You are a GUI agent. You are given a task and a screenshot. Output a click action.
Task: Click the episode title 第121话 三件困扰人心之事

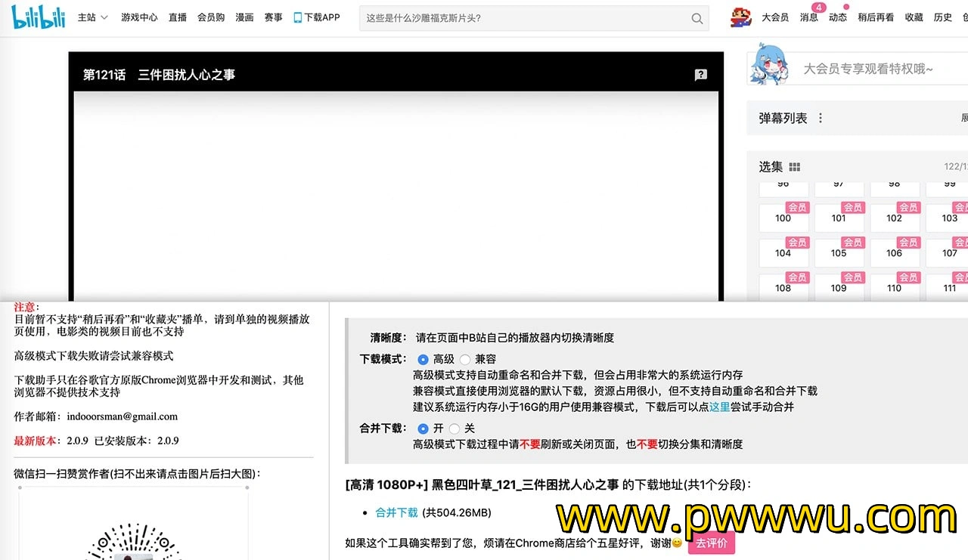point(159,75)
